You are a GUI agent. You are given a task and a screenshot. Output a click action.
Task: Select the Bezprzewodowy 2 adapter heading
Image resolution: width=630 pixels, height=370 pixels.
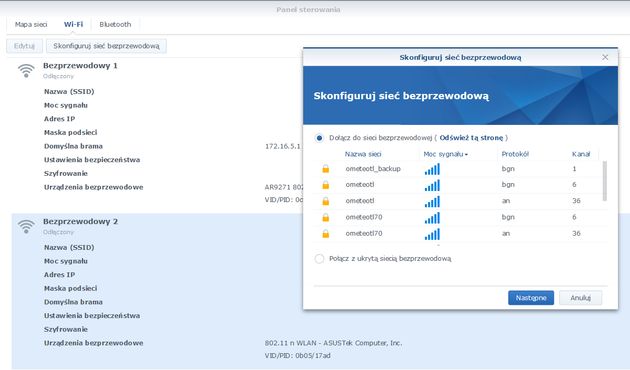(x=80, y=221)
